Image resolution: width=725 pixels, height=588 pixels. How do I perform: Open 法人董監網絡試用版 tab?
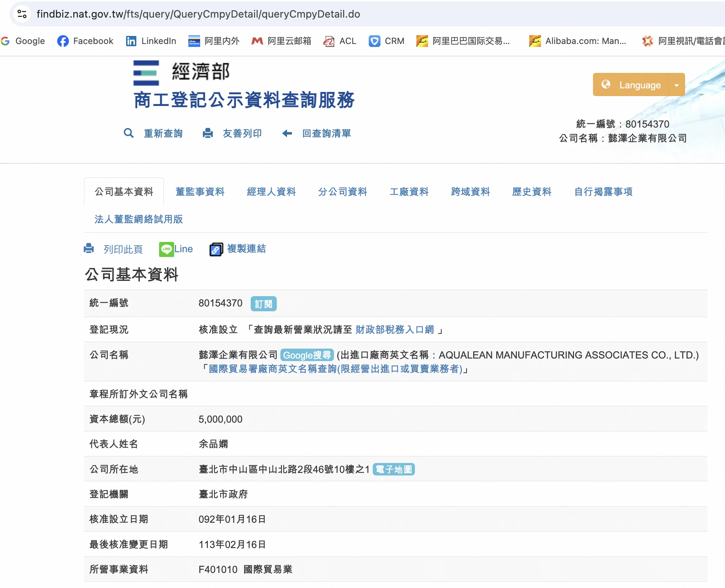pos(139,219)
